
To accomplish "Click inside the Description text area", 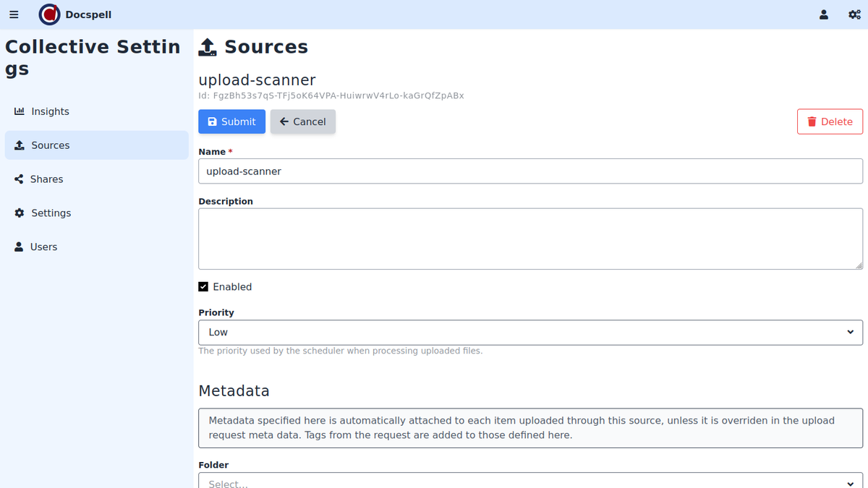I will (x=529, y=239).
